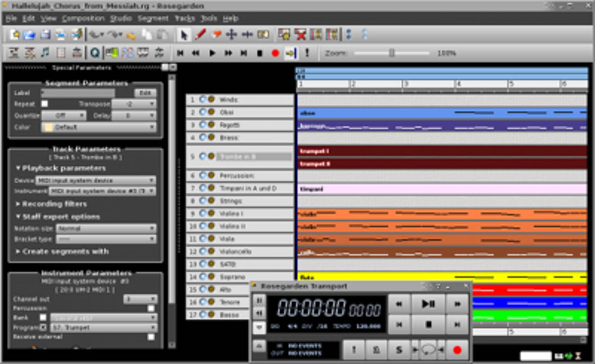Image resolution: width=595 pixels, height=364 pixels.
Task: Toggle the Percussion checkbox
Action: (x=151, y=308)
